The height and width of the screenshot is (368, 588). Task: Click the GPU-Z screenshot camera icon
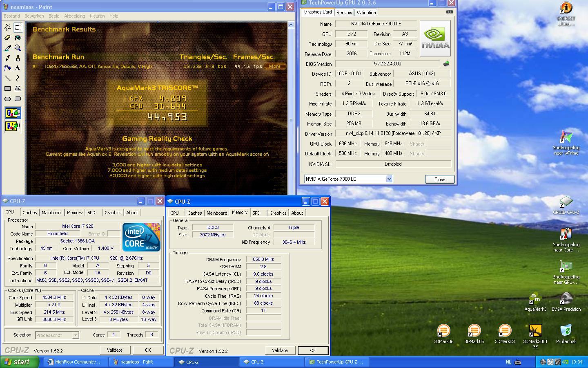(449, 12)
